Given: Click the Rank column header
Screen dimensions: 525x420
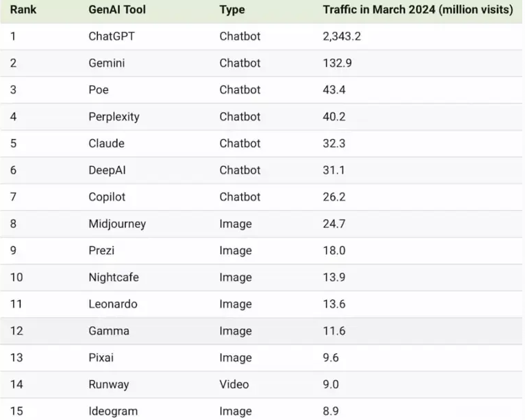Looking at the screenshot, I should (23, 10).
